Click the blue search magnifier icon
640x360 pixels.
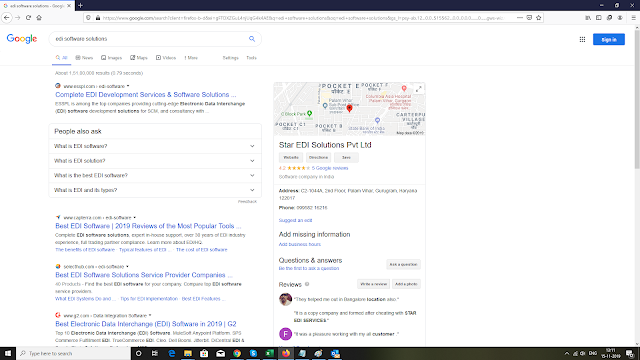pyautogui.click(x=252, y=39)
